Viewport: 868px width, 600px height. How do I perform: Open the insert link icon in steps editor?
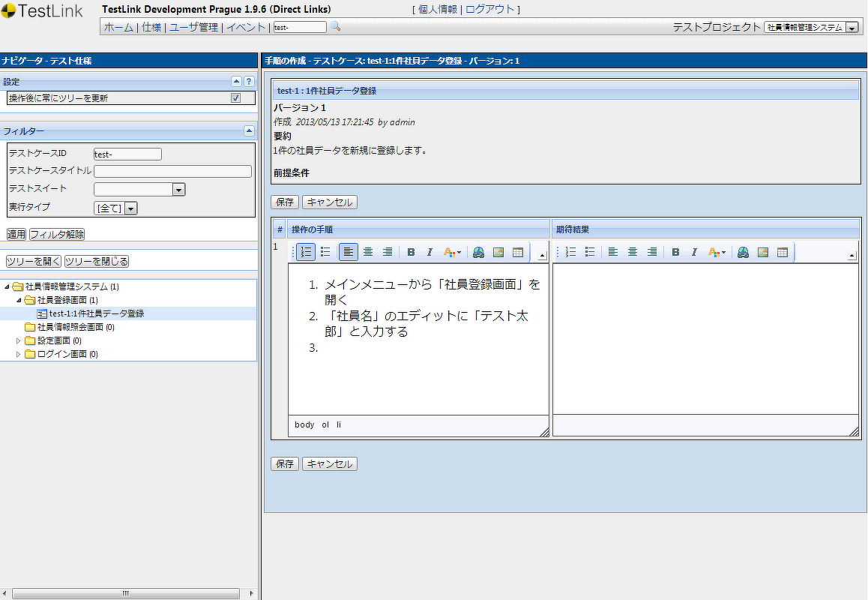point(478,252)
